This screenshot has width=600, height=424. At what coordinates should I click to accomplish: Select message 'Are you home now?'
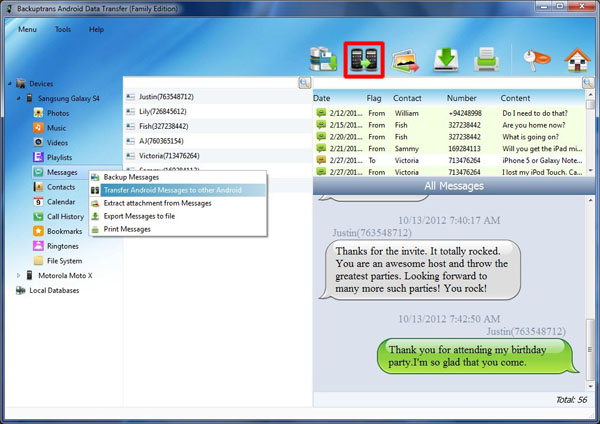(x=450, y=125)
